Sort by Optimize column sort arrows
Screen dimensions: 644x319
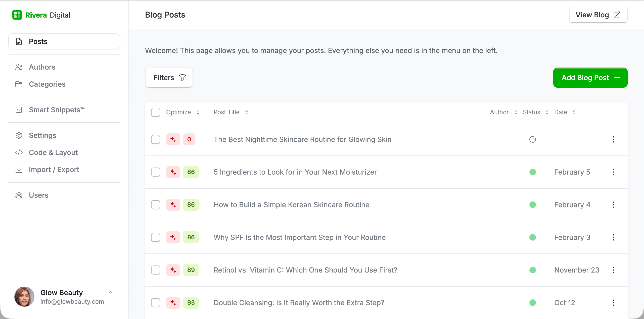(x=198, y=112)
